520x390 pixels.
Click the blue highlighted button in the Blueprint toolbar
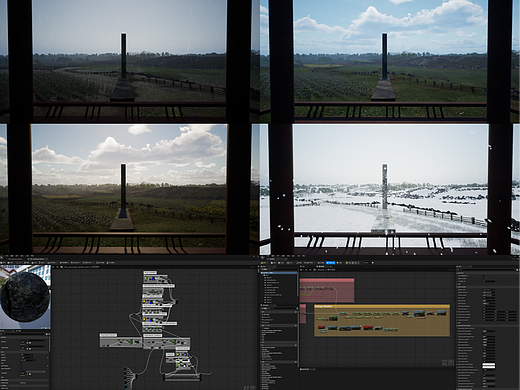(330, 263)
